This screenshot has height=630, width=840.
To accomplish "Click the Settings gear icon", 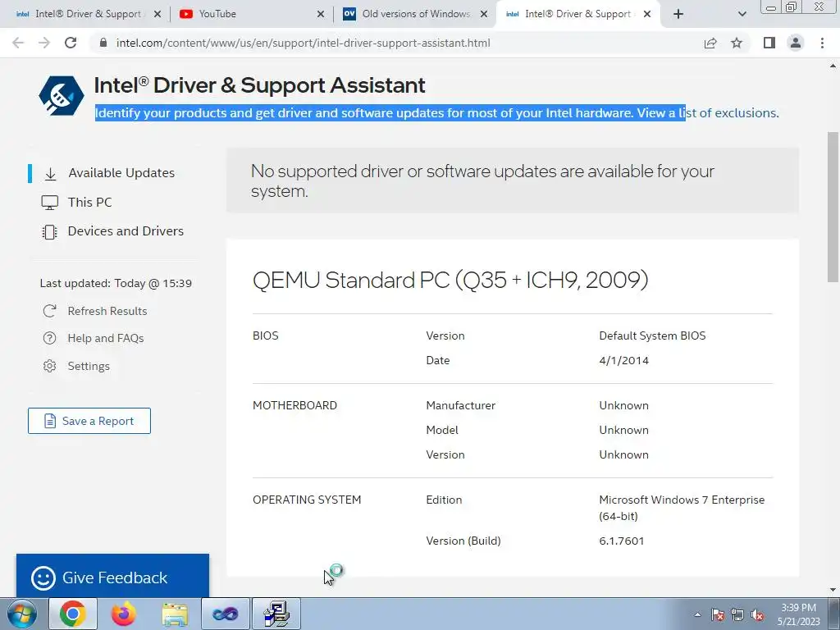I will 49,366.
